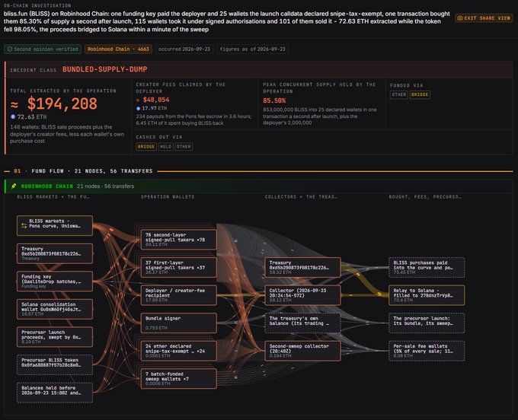Screen dimensions: 518x420
Task: Click the ETH icon beside 17.97 ETH
Action: click(138, 108)
